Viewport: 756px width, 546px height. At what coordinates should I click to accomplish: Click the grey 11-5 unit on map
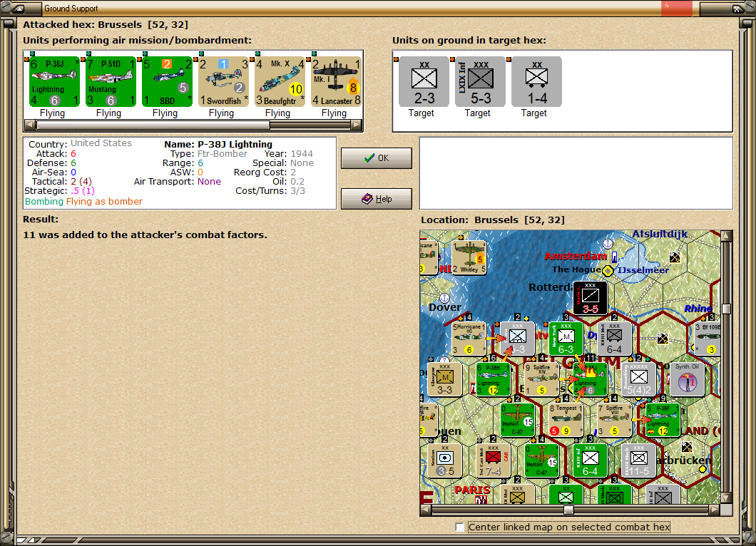pyautogui.click(x=639, y=461)
